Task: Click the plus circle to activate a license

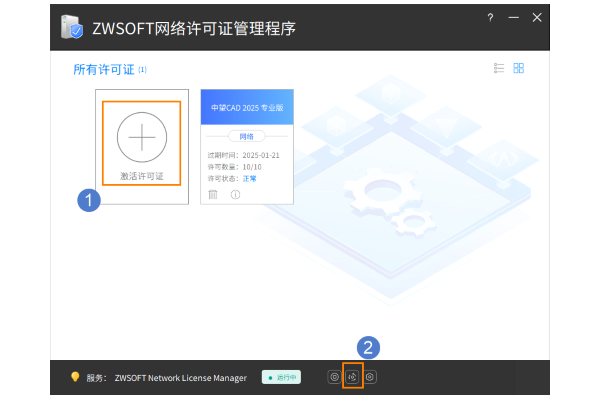Action: click(142, 137)
